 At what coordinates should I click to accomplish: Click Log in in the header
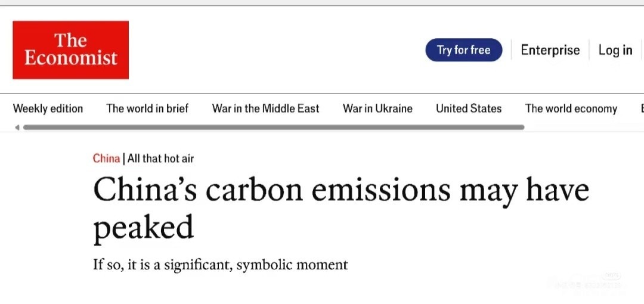[x=615, y=50]
